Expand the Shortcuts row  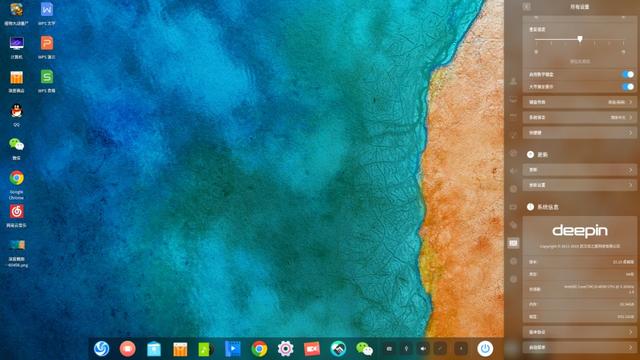[580, 133]
